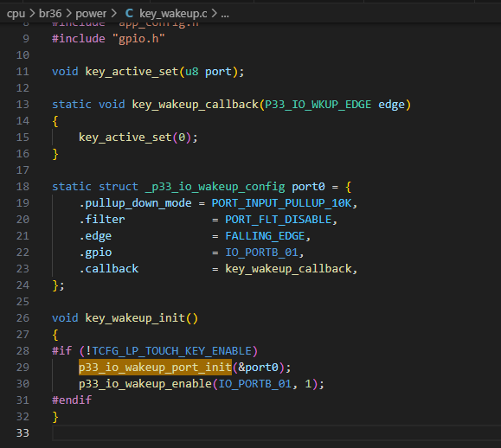Open the cpu breadcrumb segment
Image resolution: width=501 pixels, height=448 pixels.
16,14
